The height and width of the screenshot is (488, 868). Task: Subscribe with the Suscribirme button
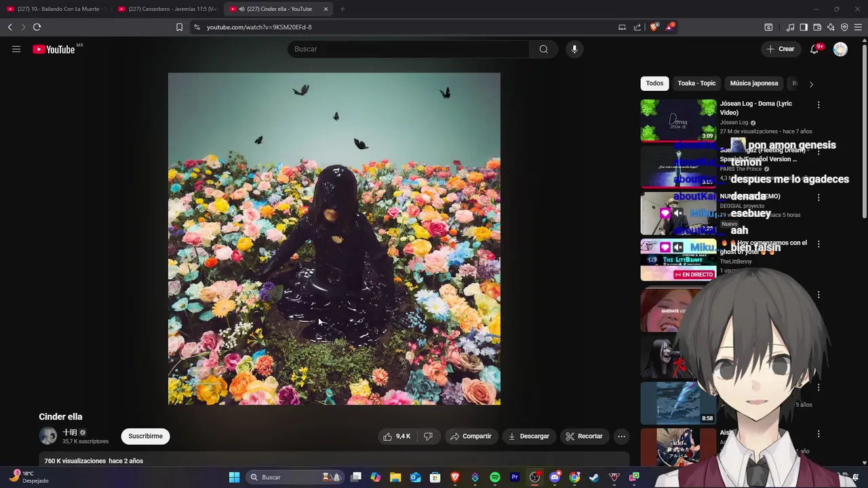145,436
